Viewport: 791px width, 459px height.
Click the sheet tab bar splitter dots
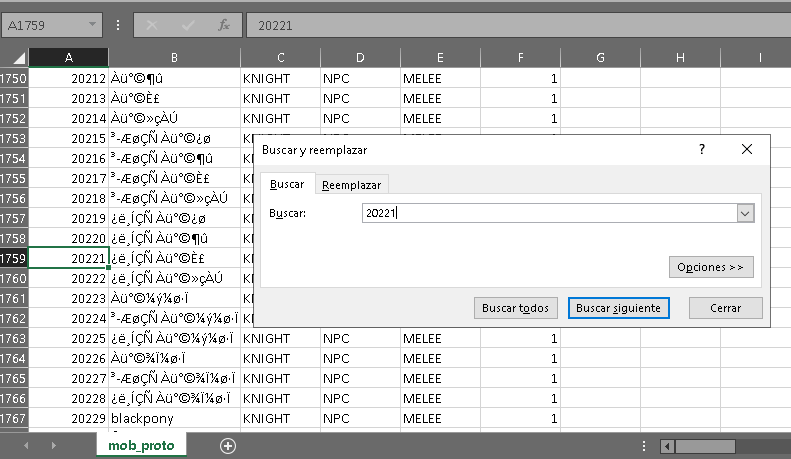tap(644, 446)
